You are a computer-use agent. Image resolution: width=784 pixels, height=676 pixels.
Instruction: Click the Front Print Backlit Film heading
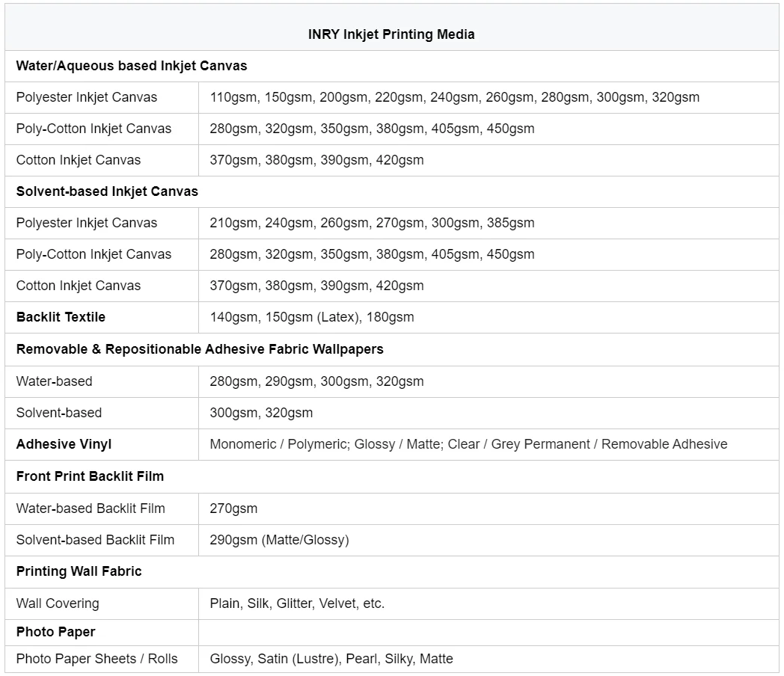(90, 476)
